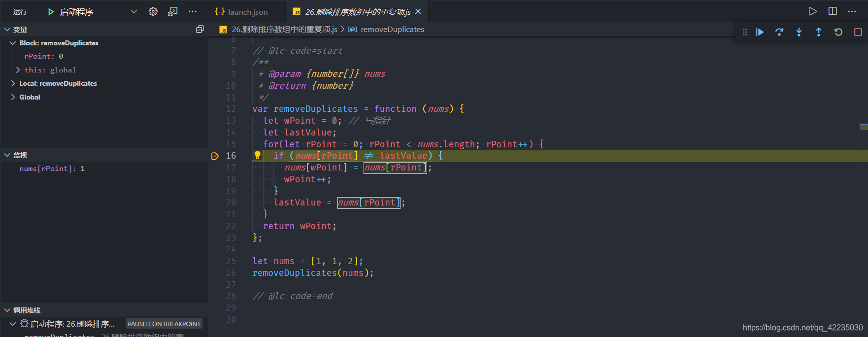Image resolution: width=868 pixels, height=337 pixels.
Task: Select rPoint: 0 variable row
Action: tap(104, 56)
